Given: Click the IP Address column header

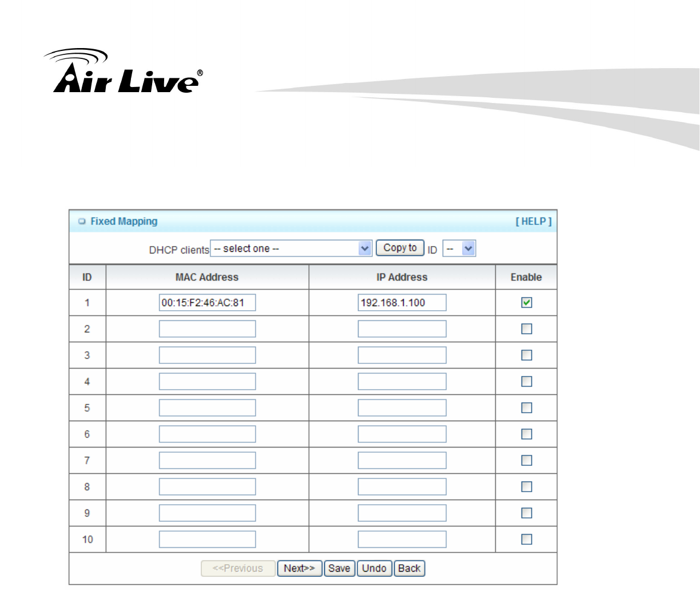Looking at the screenshot, I should [402, 277].
